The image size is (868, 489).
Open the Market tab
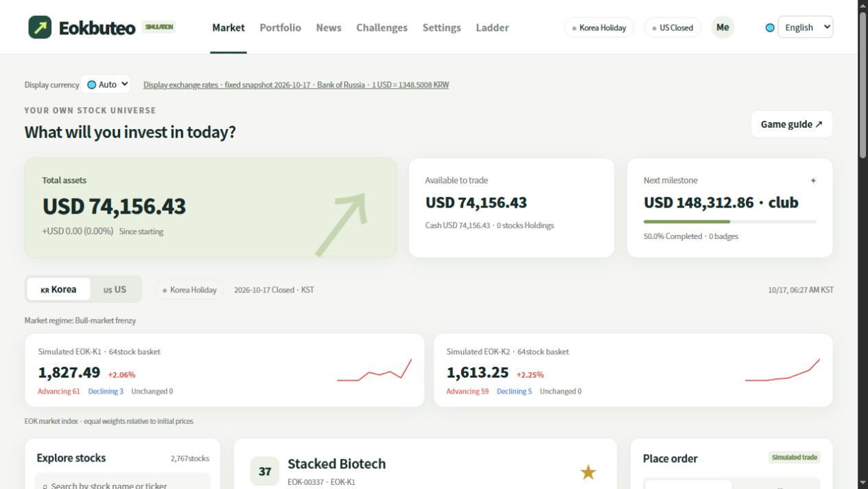[228, 27]
